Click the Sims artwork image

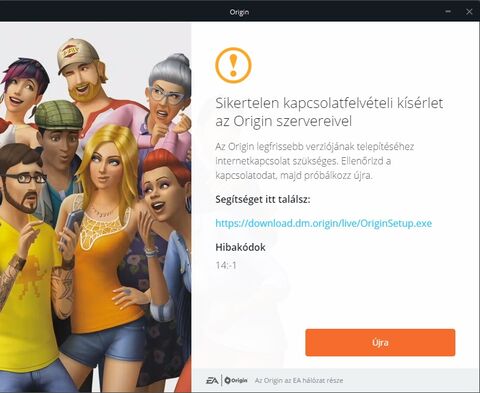pyautogui.click(x=96, y=207)
